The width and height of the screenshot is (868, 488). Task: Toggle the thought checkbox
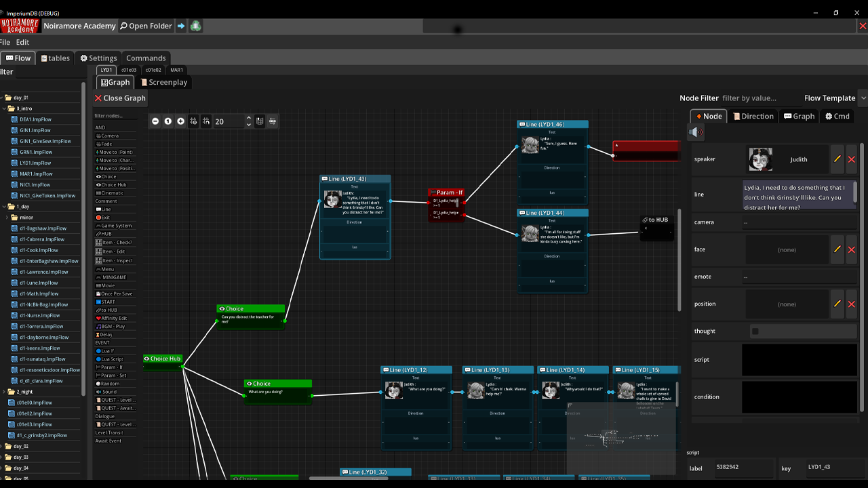click(x=755, y=331)
